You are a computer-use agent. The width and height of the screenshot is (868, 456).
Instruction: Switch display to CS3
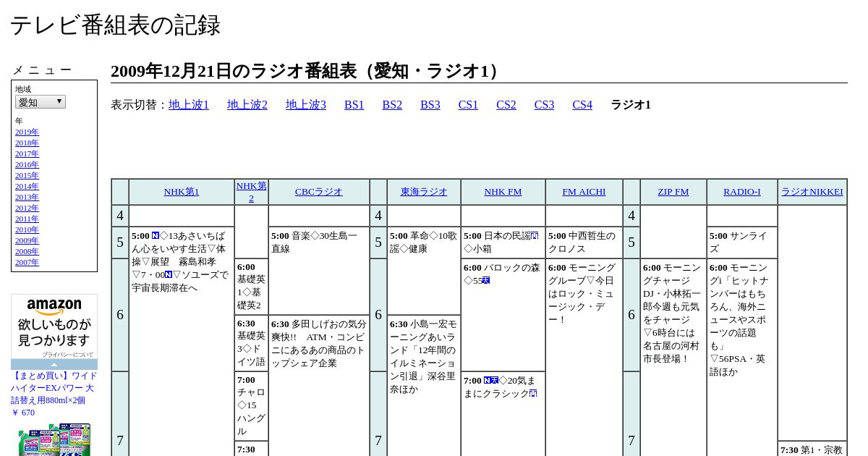(544, 105)
